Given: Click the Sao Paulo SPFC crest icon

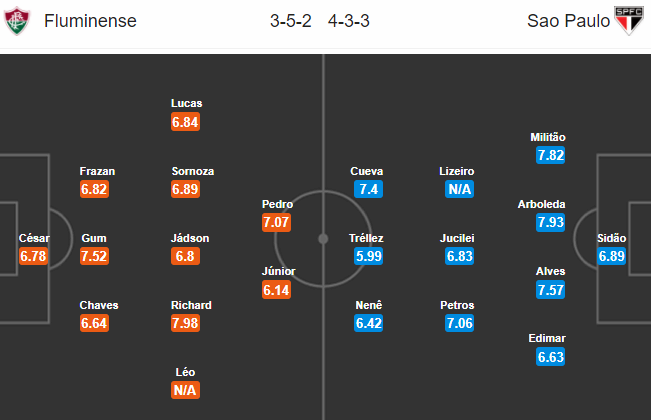Looking at the screenshot, I should pyautogui.click(x=629, y=20).
